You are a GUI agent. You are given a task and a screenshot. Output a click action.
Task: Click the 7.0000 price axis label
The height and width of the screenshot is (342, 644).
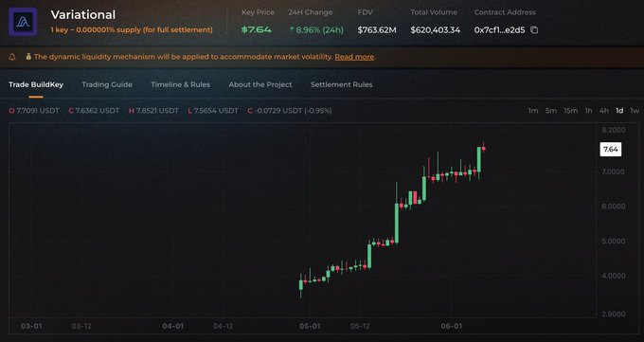(613, 171)
